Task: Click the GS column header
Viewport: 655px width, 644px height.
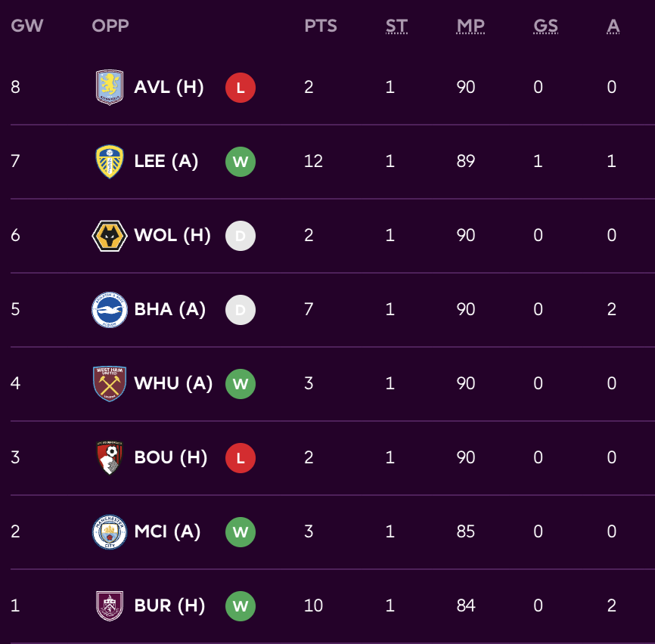Action: pos(545,26)
